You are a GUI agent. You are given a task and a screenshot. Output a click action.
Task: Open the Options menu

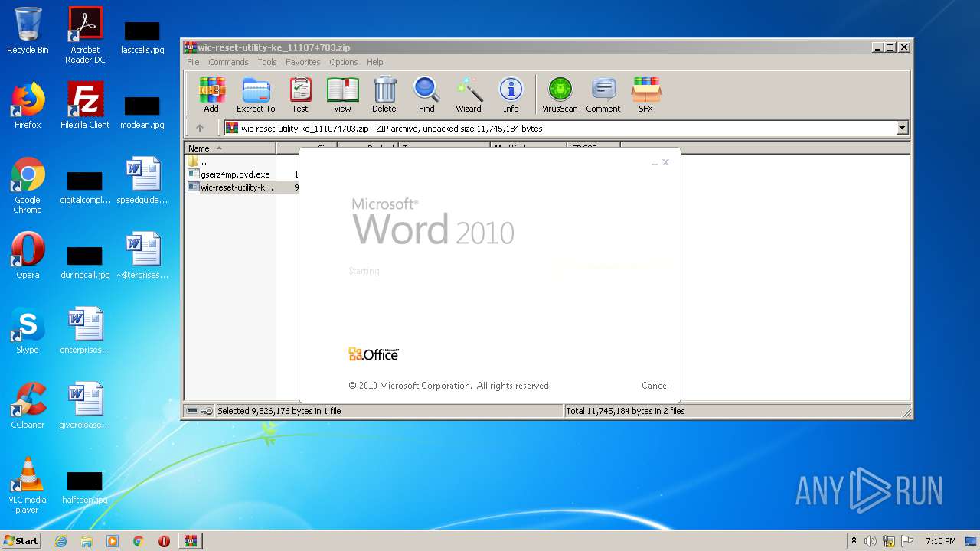(x=344, y=62)
